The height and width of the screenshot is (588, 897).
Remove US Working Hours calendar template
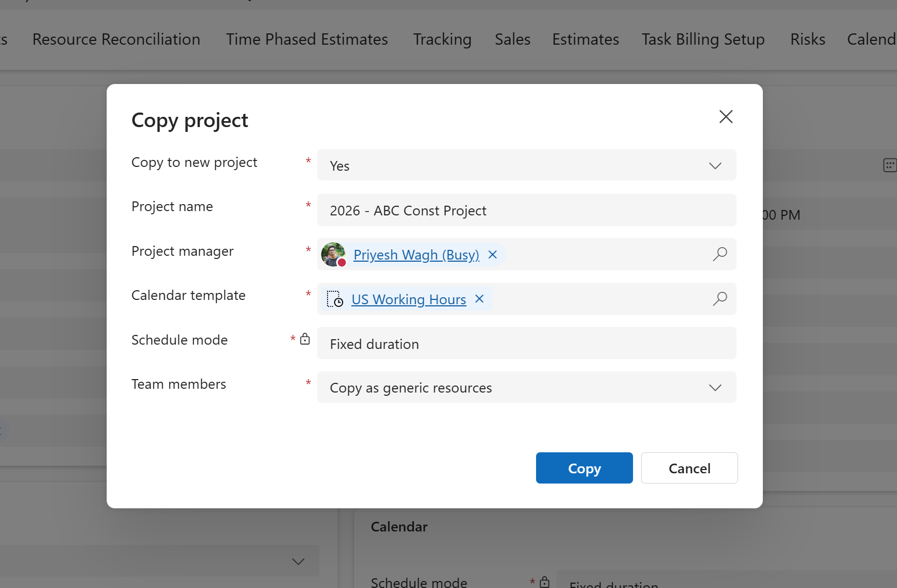(x=479, y=299)
